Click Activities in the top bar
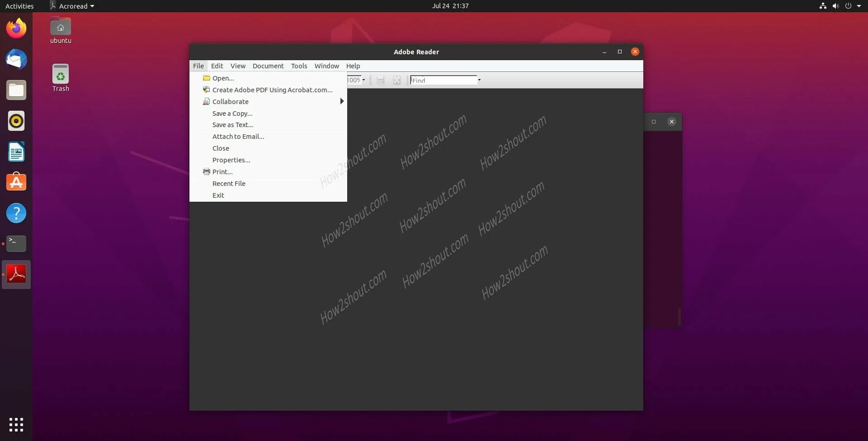Image resolution: width=868 pixels, height=441 pixels. pyautogui.click(x=19, y=6)
